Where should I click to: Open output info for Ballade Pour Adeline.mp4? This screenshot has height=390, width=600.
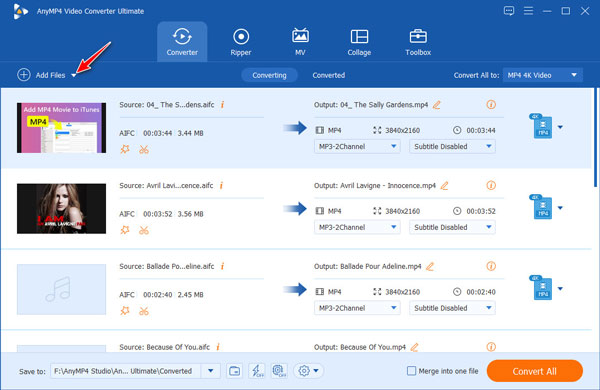coord(491,266)
